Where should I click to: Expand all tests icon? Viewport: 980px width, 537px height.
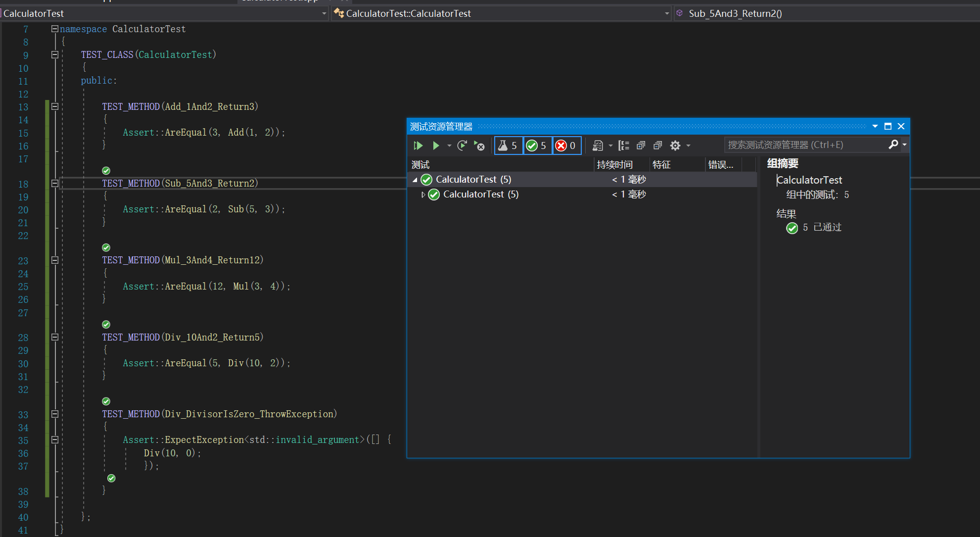tap(641, 146)
